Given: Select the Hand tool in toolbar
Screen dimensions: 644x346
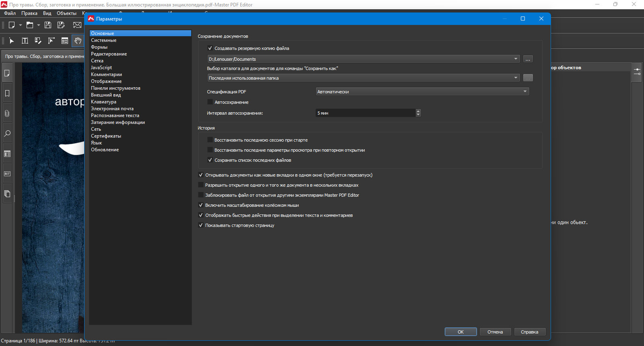Looking at the screenshot, I should tap(78, 41).
